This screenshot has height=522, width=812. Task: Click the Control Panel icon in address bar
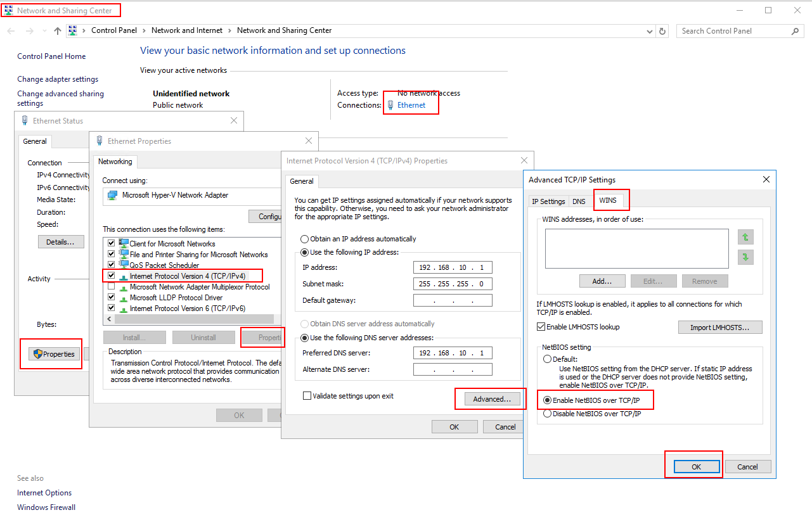[x=73, y=30]
